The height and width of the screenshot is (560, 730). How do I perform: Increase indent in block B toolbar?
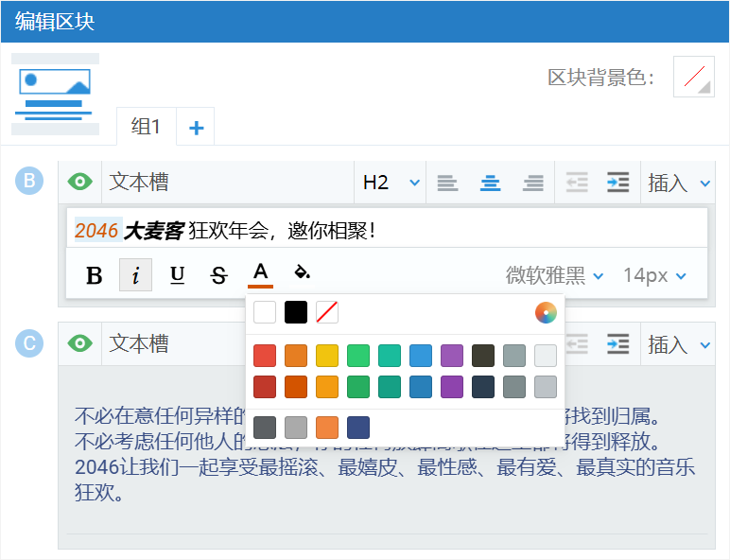click(x=618, y=183)
